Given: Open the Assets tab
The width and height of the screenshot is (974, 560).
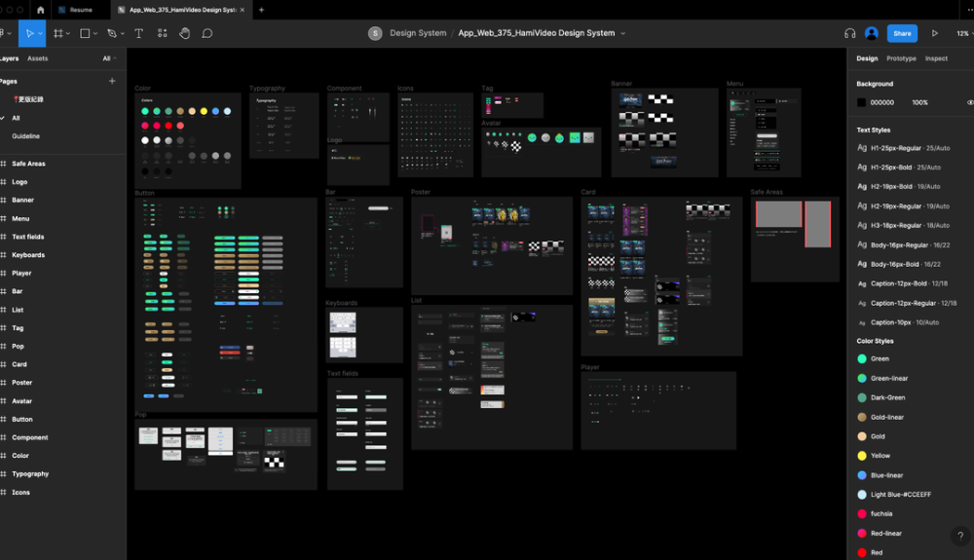Looking at the screenshot, I should click(38, 58).
